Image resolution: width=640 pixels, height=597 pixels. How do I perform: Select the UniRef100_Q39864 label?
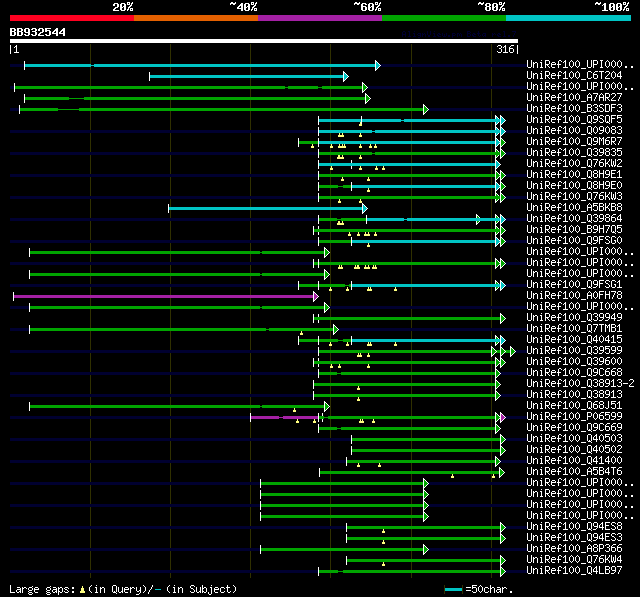coord(574,219)
